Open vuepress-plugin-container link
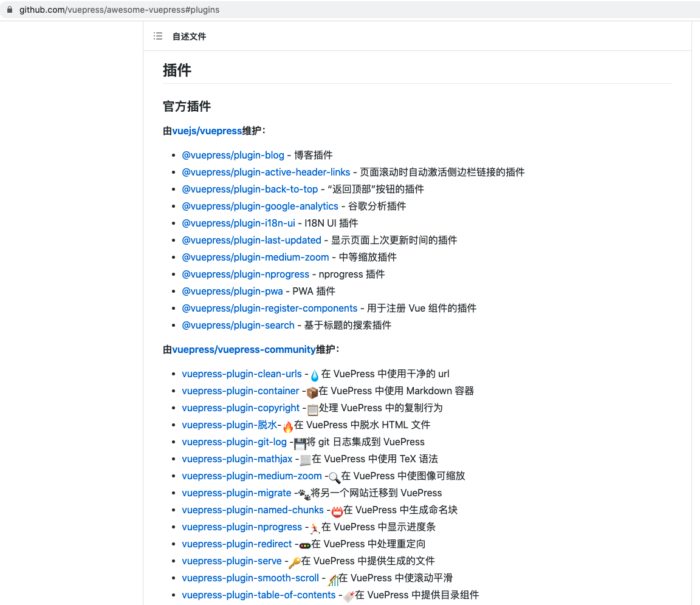The height and width of the screenshot is (605, 700). (x=241, y=391)
